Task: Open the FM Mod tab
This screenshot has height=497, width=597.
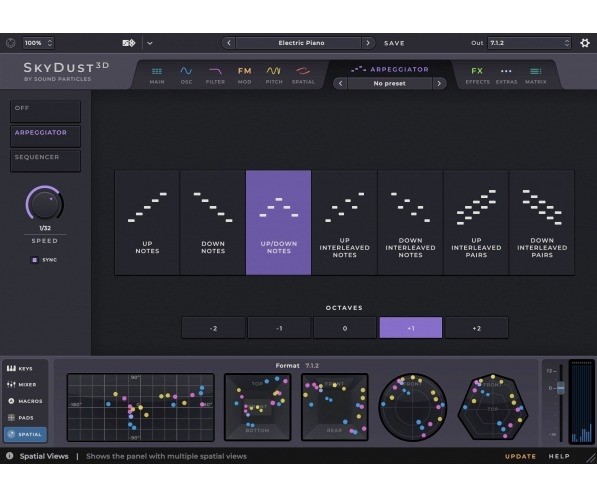Action: (244, 75)
